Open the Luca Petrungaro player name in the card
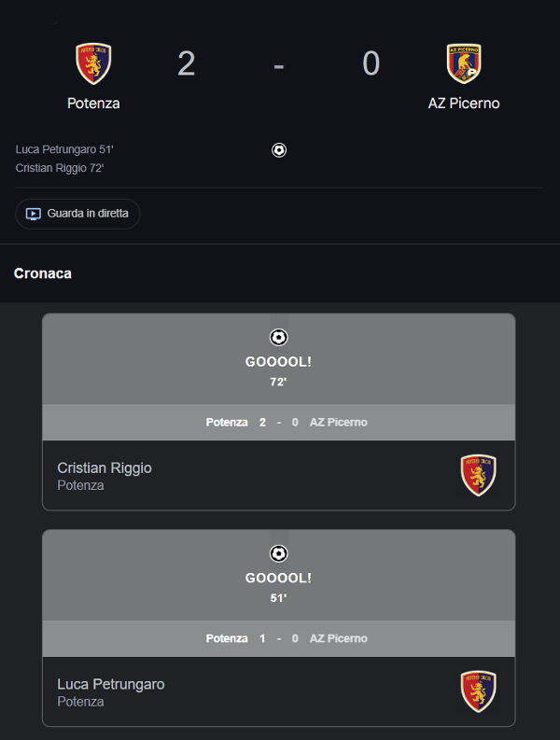 click(111, 684)
